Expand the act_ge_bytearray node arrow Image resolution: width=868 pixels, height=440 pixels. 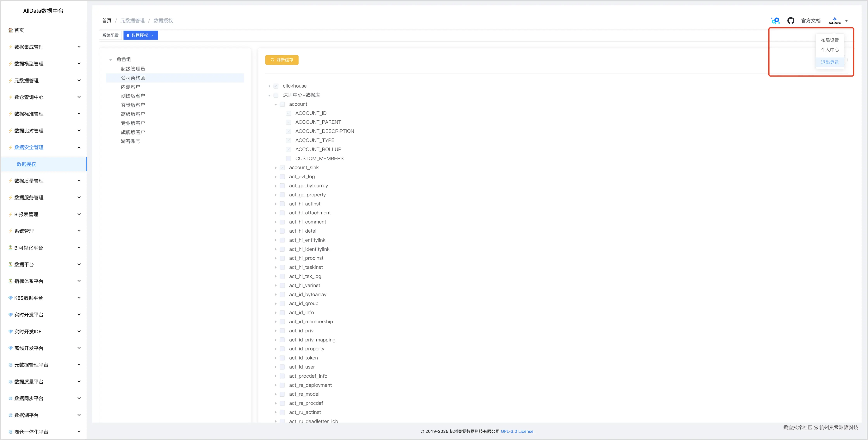pyautogui.click(x=276, y=186)
